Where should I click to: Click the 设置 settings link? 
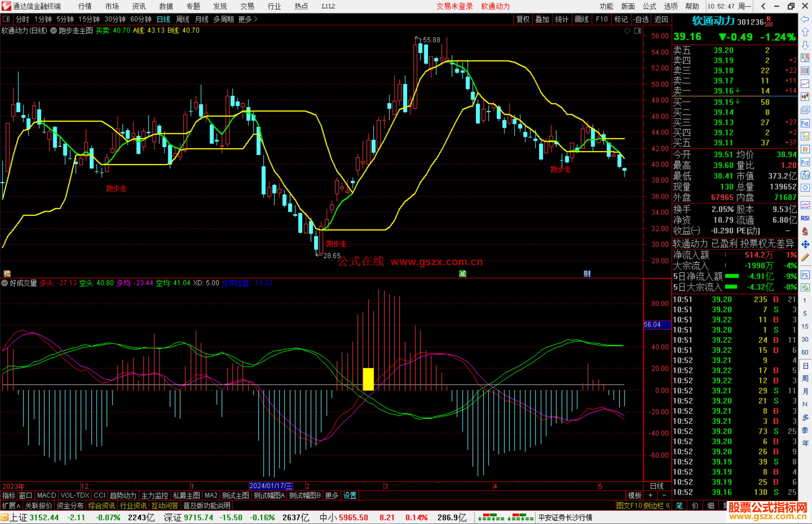[x=350, y=495]
